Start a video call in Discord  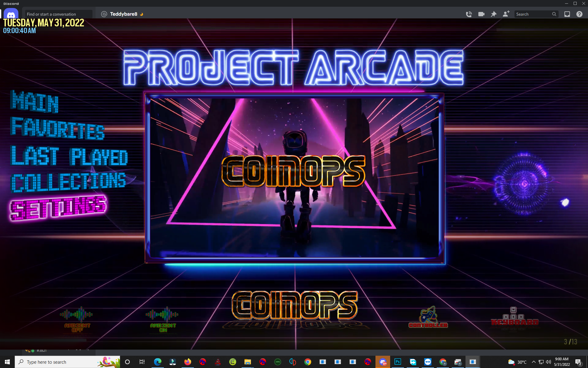481,14
